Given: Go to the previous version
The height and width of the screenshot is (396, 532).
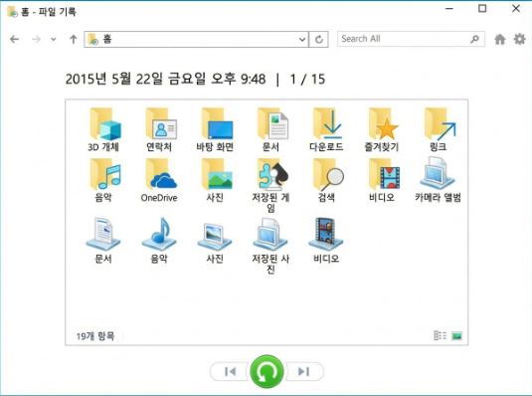Looking at the screenshot, I should 231,371.
